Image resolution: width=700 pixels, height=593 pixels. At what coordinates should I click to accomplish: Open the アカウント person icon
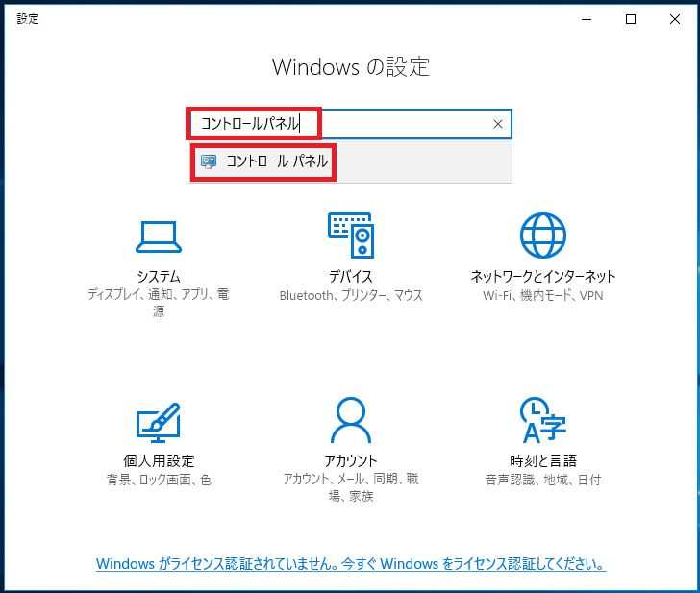[351, 420]
